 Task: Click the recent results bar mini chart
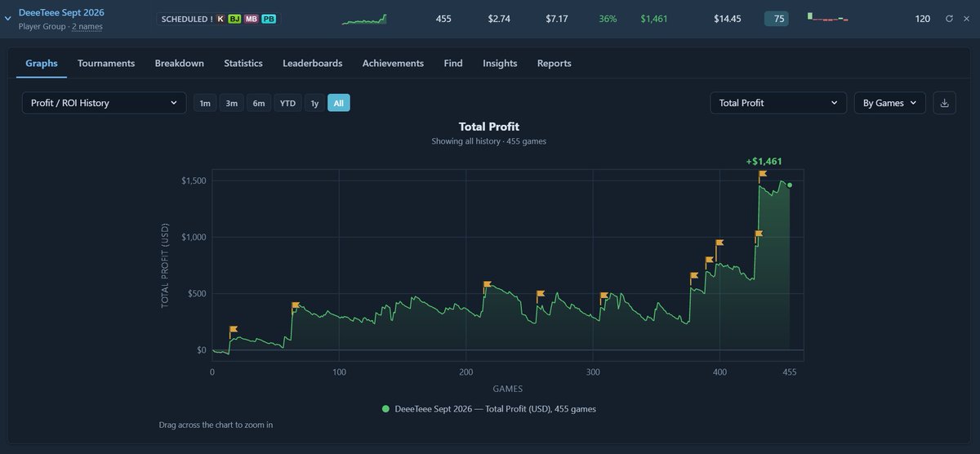click(x=828, y=17)
